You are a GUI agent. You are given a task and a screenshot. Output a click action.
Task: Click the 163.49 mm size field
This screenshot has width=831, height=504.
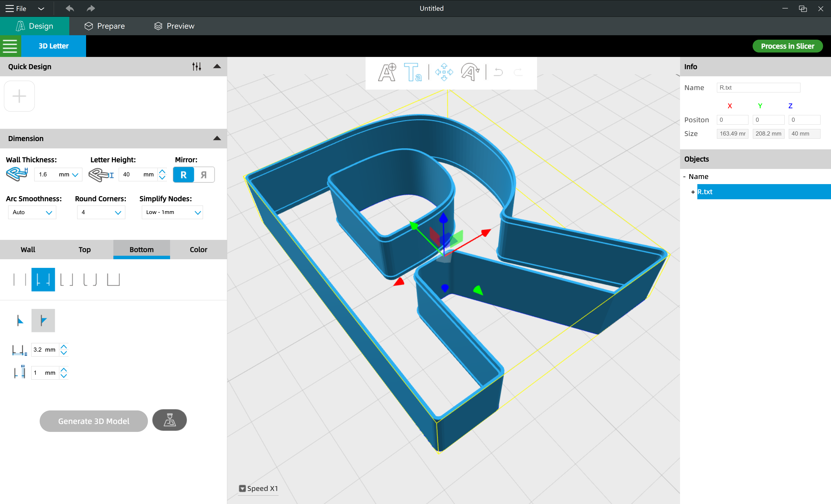coord(732,134)
